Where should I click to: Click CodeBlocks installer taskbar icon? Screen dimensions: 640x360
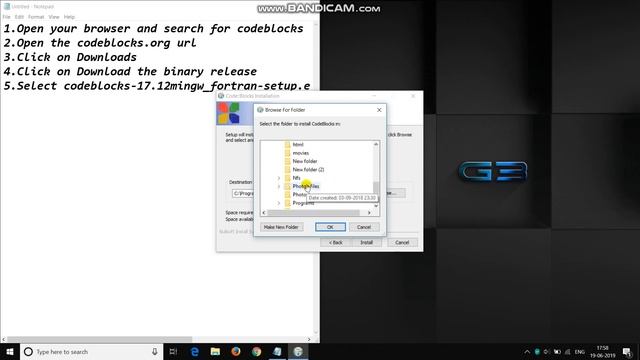298,351
